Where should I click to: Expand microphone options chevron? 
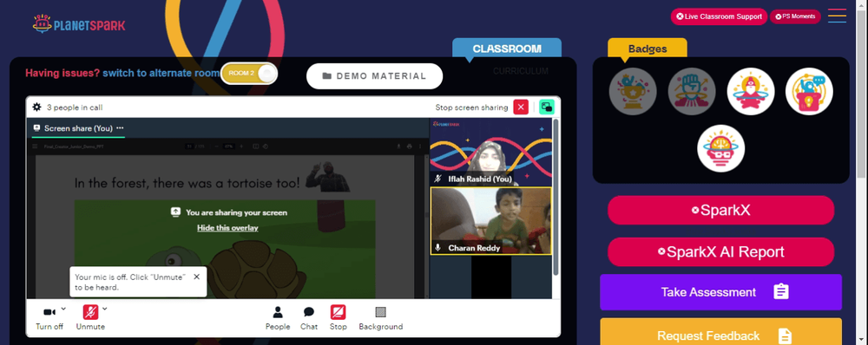point(105,309)
